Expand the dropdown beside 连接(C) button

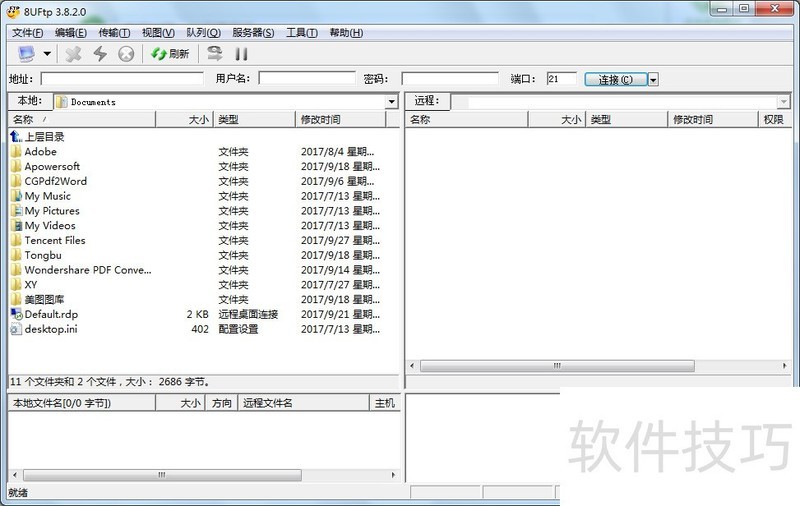(654, 80)
